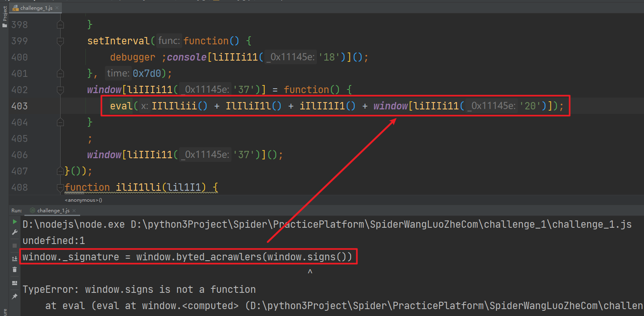Image resolution: width=644 pixels, height=316 pixels.
Task: Click line number 406 in gutter
Action: [x=20, y=155]
